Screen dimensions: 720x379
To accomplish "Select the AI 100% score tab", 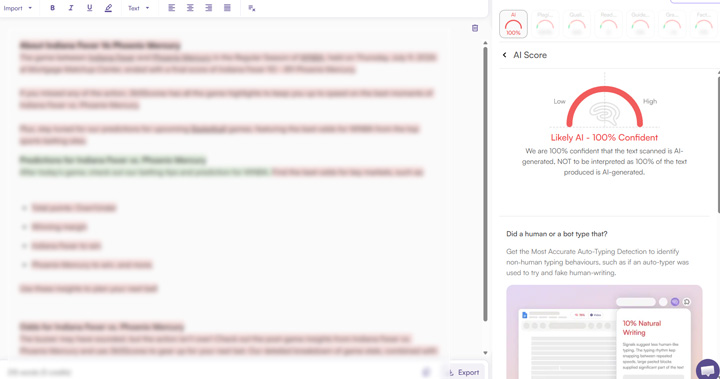I will tap(513, 24).
